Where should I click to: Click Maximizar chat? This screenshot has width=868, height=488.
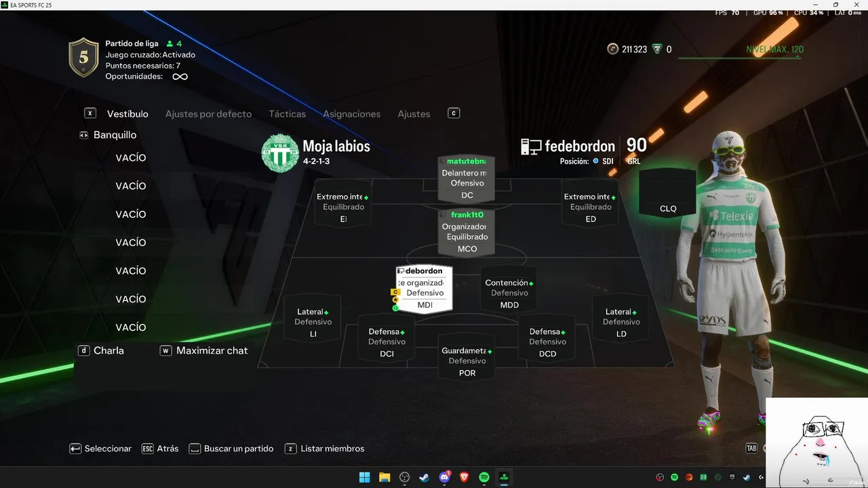212,350
